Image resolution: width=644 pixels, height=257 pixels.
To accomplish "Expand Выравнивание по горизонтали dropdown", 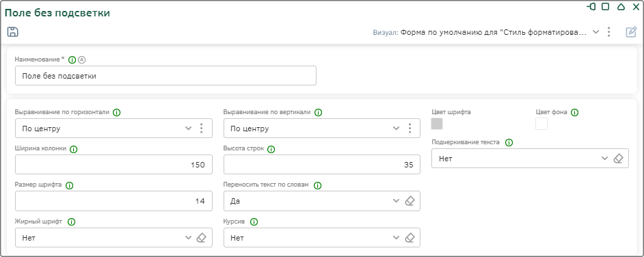I will click(189, 128).
